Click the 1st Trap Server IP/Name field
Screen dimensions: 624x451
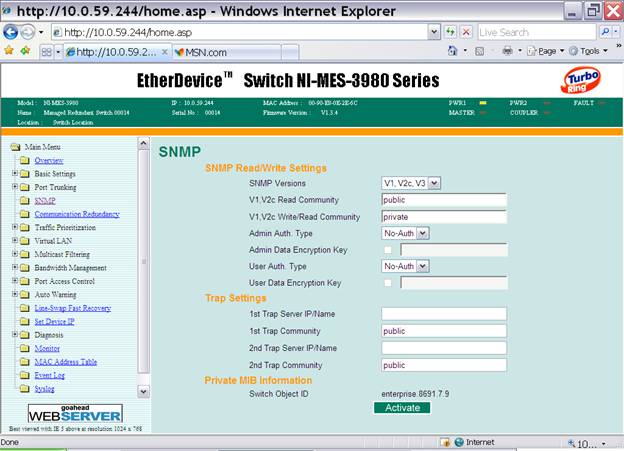point(443,314)
